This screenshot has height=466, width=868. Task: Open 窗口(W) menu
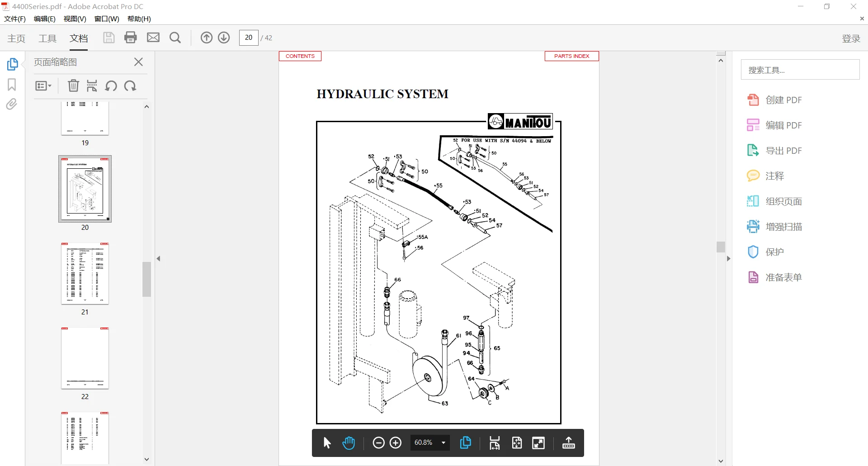coord(107,19)
